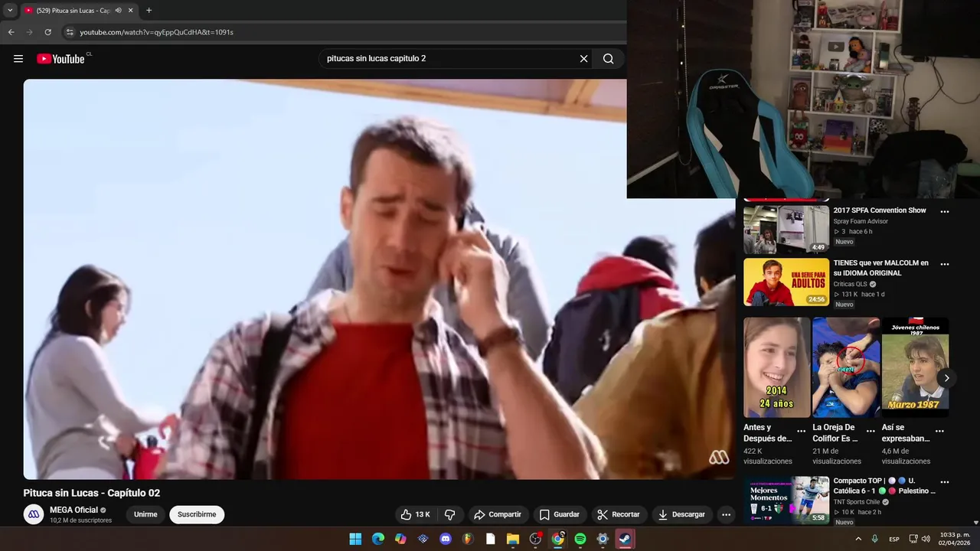
Task: Click the youtube.com URL address bar
Action: pyautogui.click(x=156, y=32)
